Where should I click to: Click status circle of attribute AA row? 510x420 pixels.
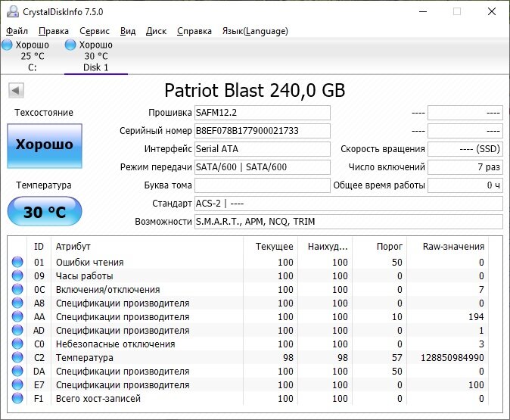pos(17,316)
